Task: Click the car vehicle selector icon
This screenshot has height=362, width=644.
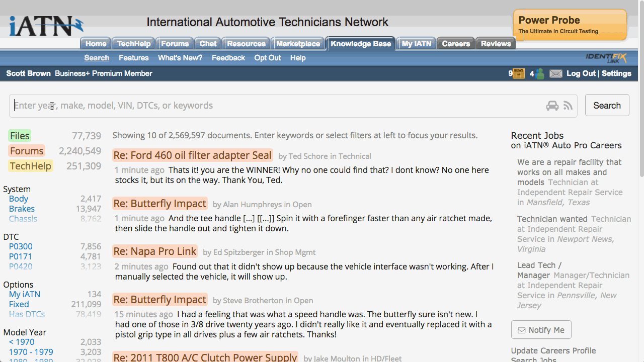Action: (x=552, y=106)
